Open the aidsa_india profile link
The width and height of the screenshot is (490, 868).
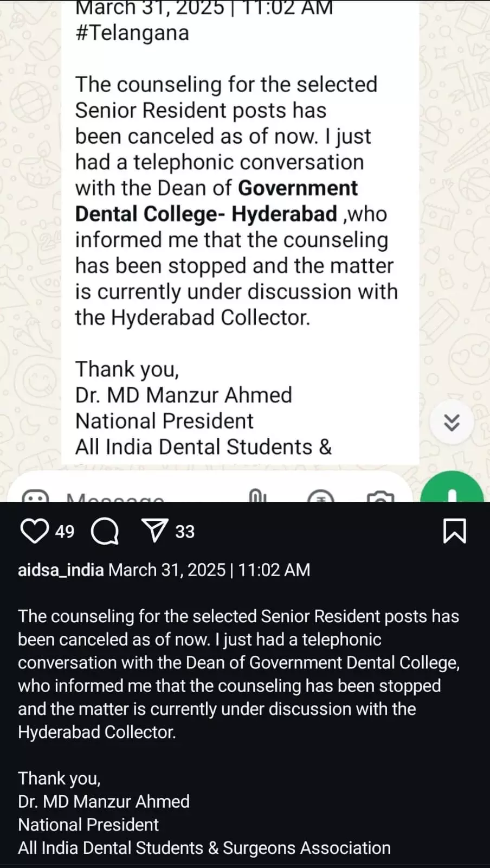pyautogui.click(x=61, y=570)
